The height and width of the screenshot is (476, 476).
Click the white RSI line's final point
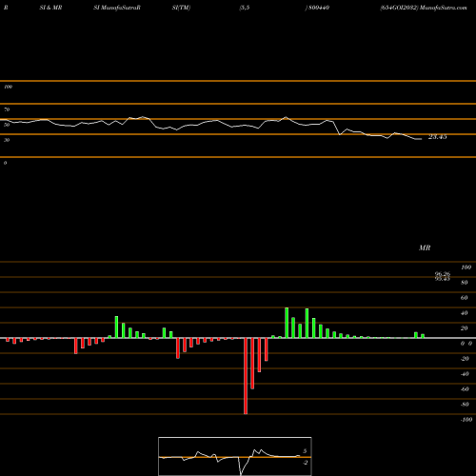point(422,139)
